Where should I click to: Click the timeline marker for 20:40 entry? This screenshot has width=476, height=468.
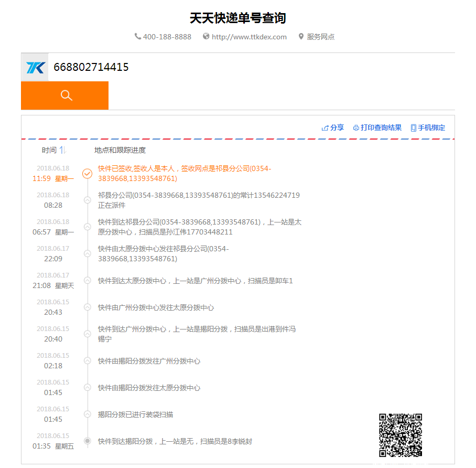click(x=88, y=334)
